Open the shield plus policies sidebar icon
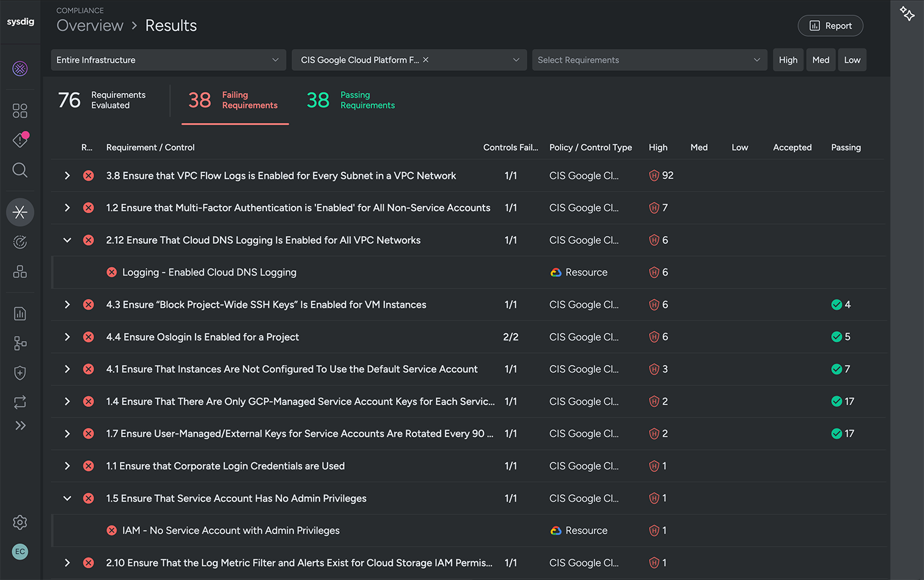 (20, 373)
